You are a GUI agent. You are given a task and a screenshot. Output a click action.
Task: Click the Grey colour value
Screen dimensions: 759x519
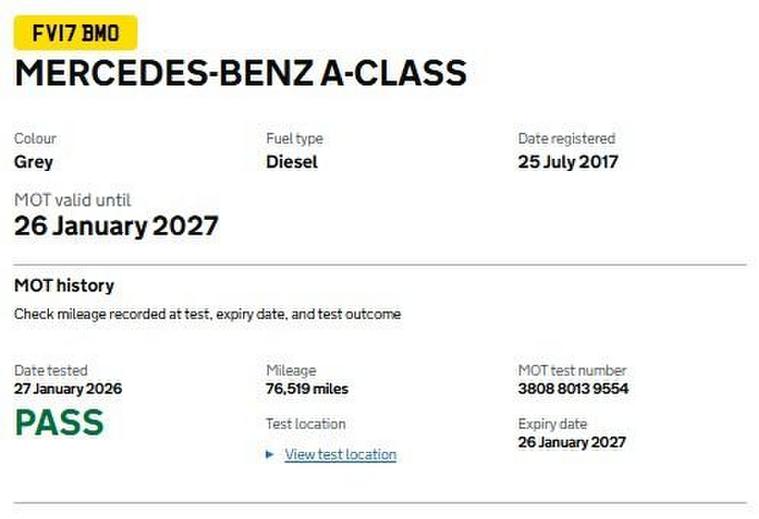pyautogui.click(x=34, y=161)
